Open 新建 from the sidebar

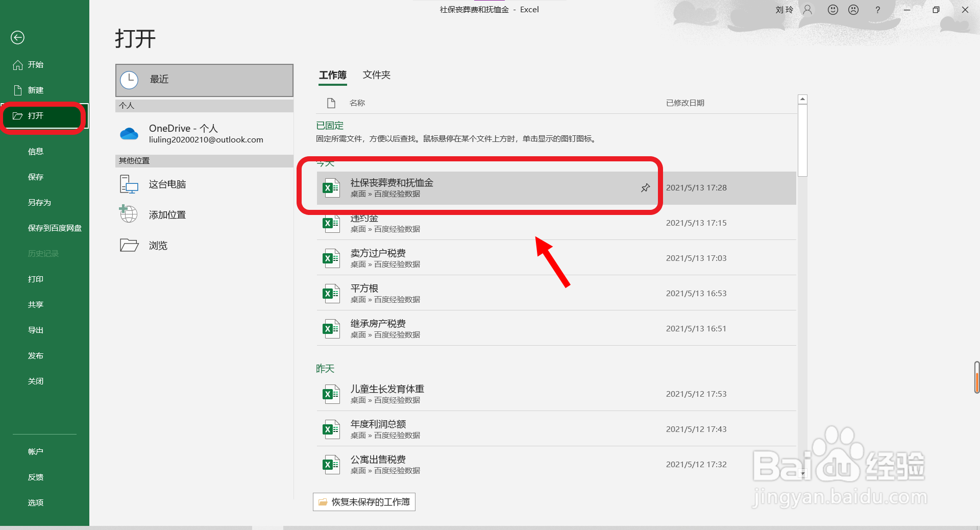[x=35, y=90]
